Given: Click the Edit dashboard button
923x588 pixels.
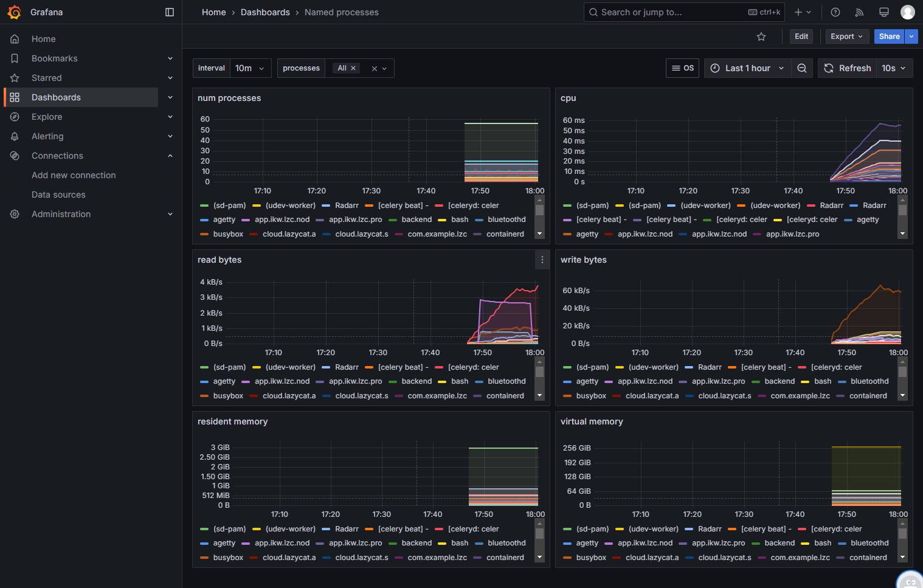Looking at the screenshot, I should 801,36.
